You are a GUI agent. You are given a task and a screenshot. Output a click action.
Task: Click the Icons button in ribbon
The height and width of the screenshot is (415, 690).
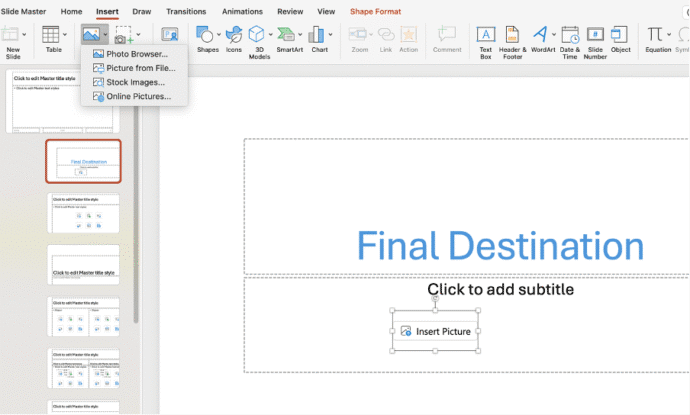coord(233,39)
